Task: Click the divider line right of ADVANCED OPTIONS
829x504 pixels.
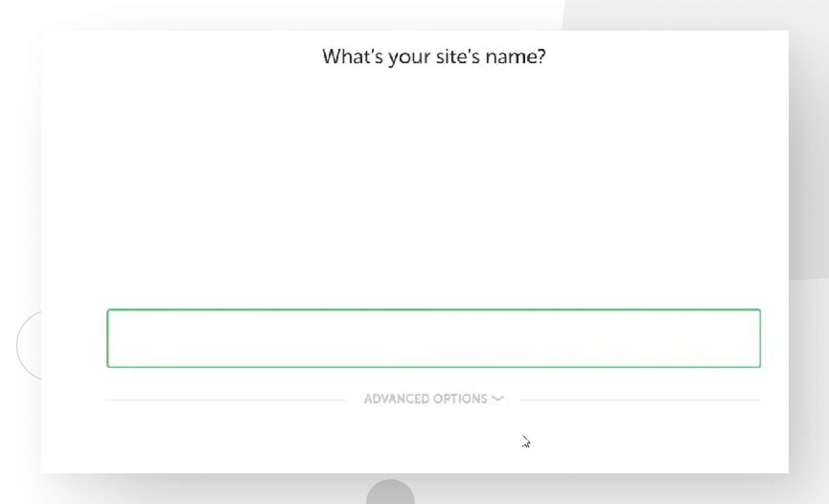Action: click(642, 398)
